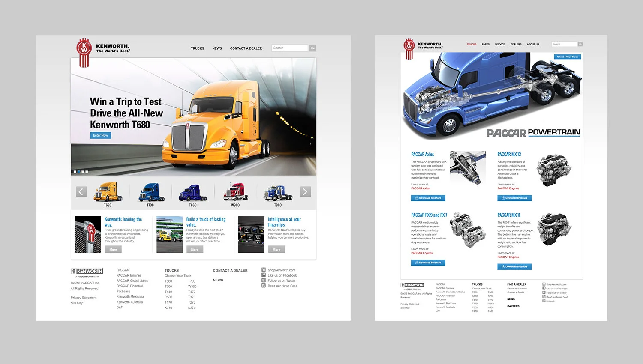Download brochure for PACCAR PX-9 and PX-7

pos(428,263)
